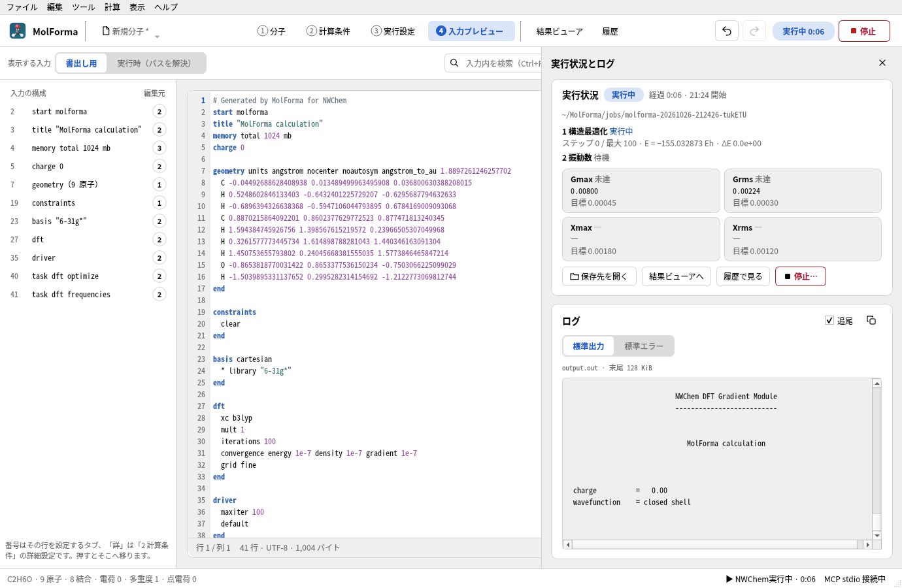Click the log's vertical scrollbar down arrow
902x588 pixels.
[x=877, y=535]
